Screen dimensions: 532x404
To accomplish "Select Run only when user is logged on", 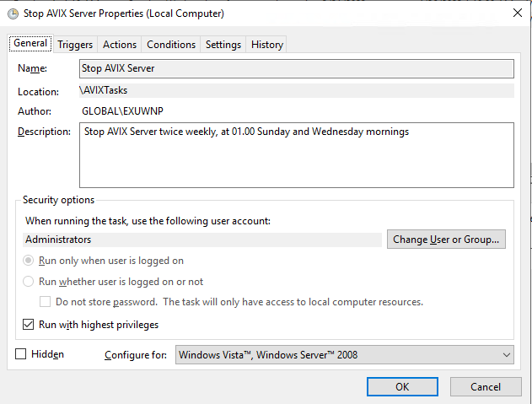I will click(x=29, y=261).
